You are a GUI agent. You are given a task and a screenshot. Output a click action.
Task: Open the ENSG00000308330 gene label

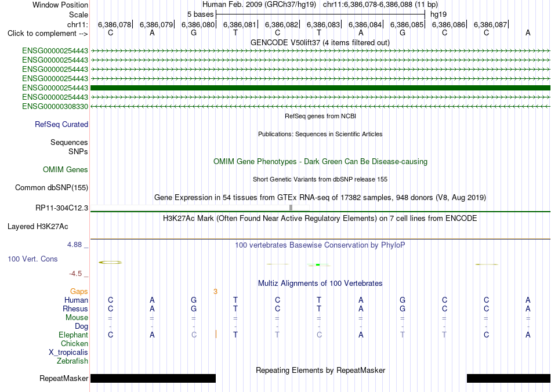click(55, 107)
